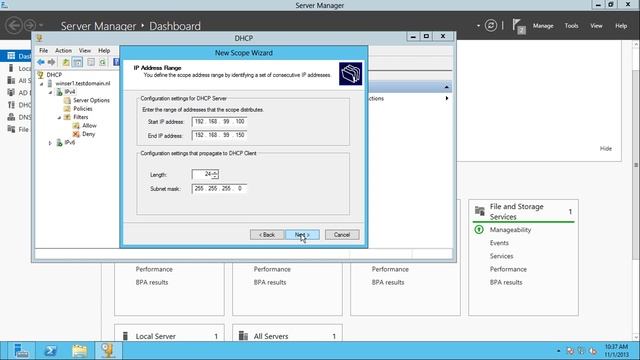Click the Forward arrow in DHCP toolbar
The image size is (640, 360).
(x=51, y=62)
